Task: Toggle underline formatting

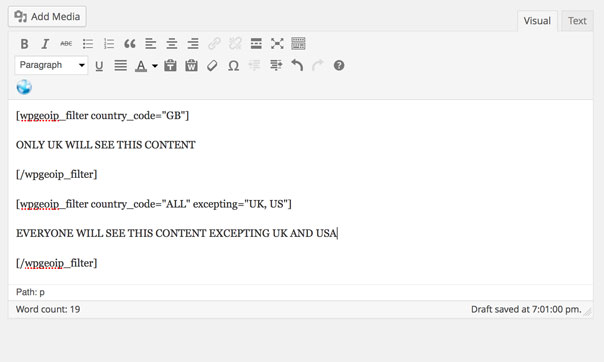Action: pyautogui.click(x=99, y=66)
